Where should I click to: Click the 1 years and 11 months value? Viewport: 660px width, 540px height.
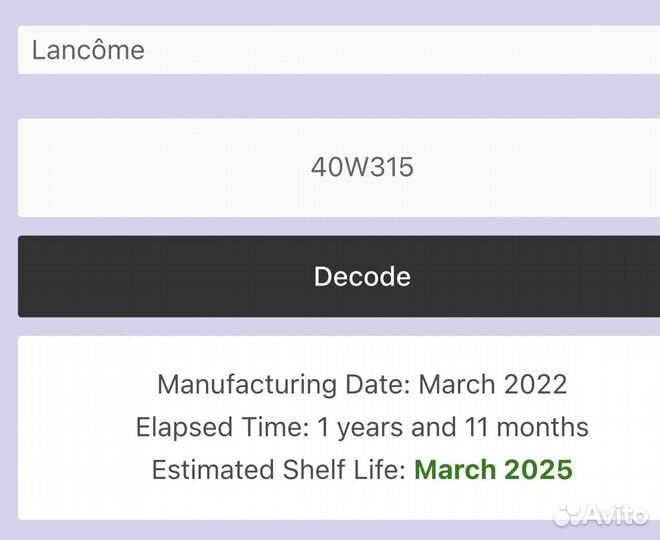pos(453,427)
